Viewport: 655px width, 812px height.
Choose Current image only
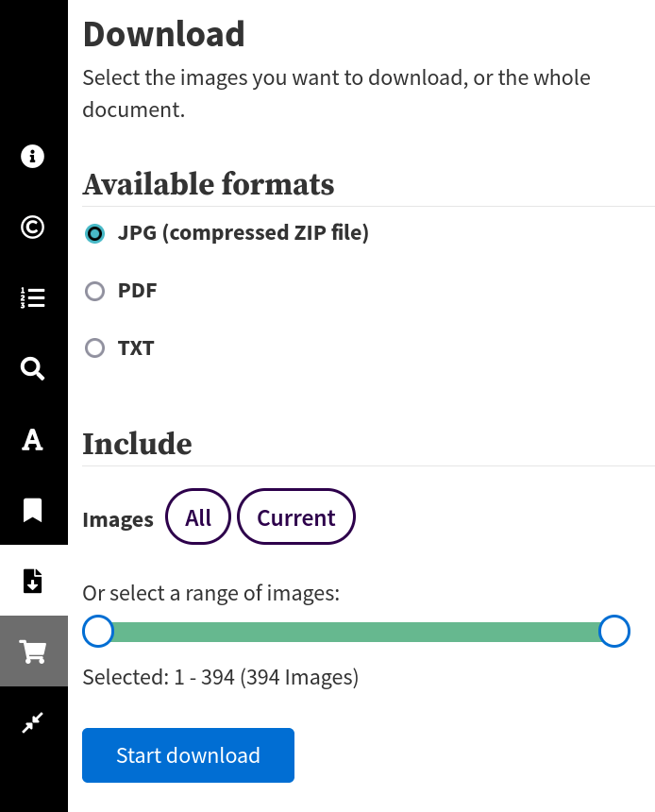(296, 516)
